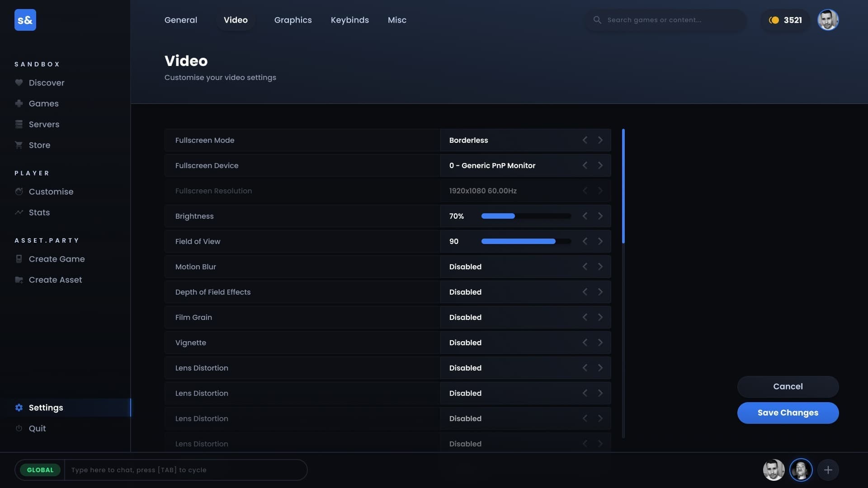This screenshot has height=488, width=868.
Task: Toggle Depth of Field Effects right arrow
Action: click(x=600, y=292)
